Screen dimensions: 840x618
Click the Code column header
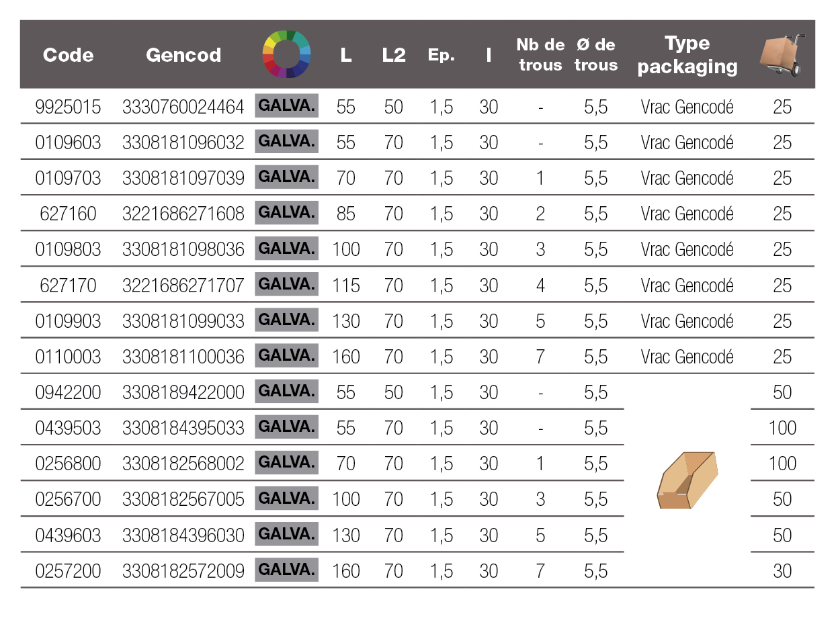pos(68,55)
